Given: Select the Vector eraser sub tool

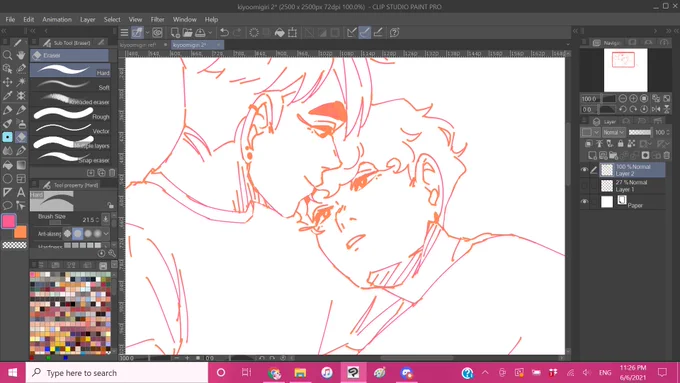Looking at the screenshot, I should coord(71,128).
